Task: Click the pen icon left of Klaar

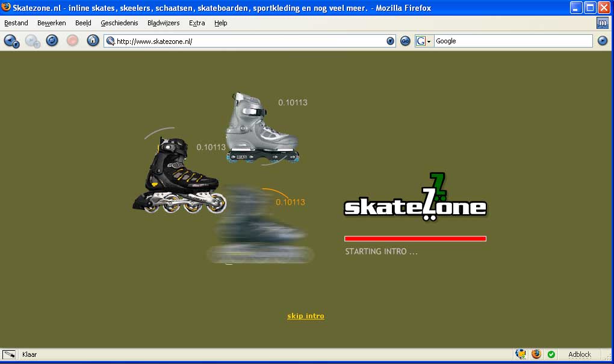Action: point(9,354)
